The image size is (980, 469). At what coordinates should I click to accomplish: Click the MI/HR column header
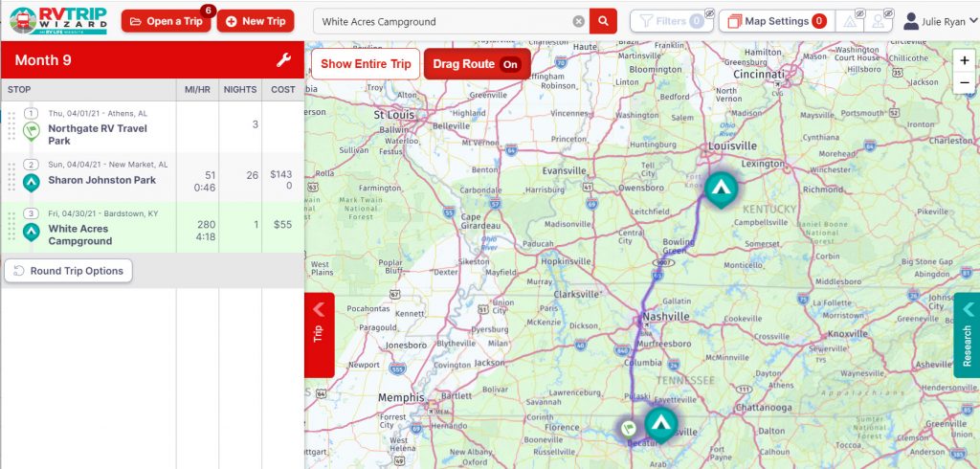(197, 89)
